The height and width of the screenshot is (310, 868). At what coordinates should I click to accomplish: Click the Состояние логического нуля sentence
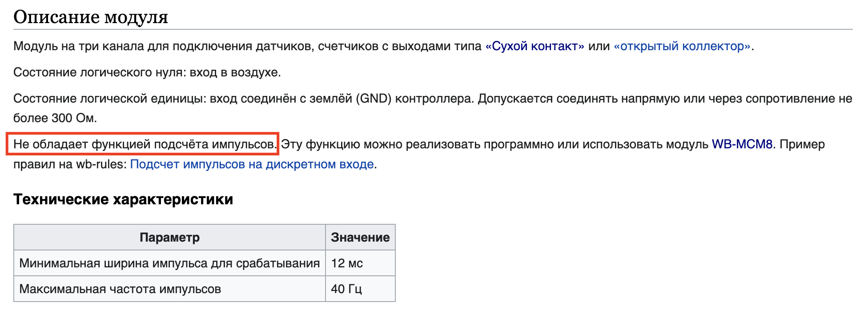point(147,72)
